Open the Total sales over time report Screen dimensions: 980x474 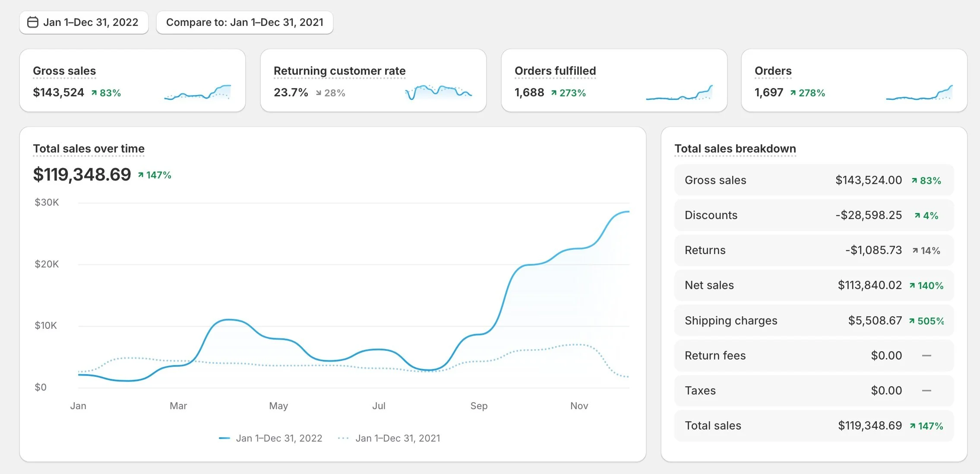coord(89,149)
